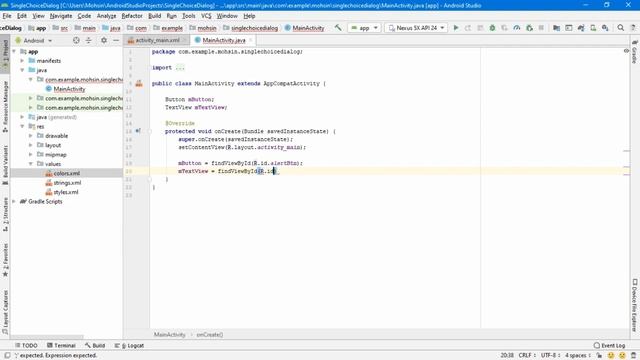The width and height of the screenshot is (640, 360).
Task: Toggle the Layout Captures side panel
Action: (x=5, y=312)
